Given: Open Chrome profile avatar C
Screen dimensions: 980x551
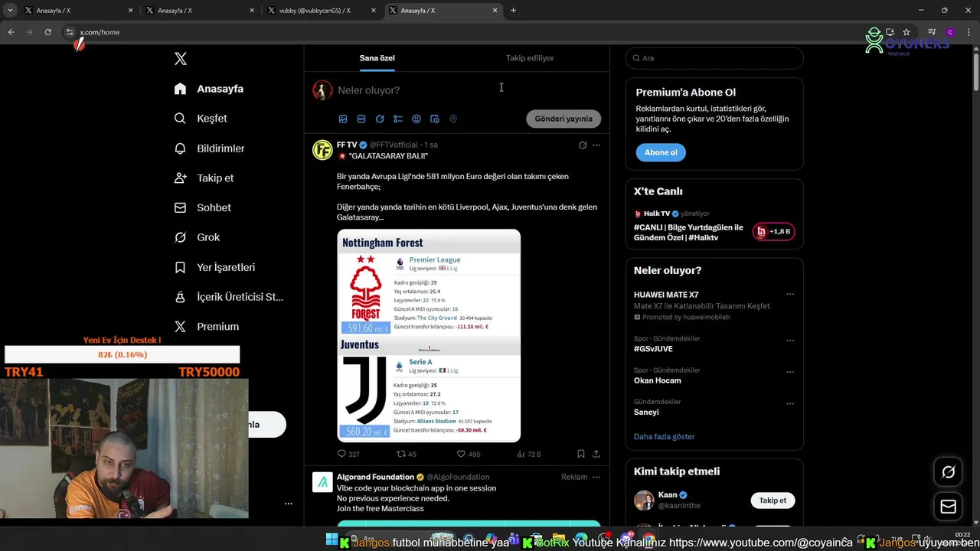Looking at the screenshot, I should (x=950, y=32).
